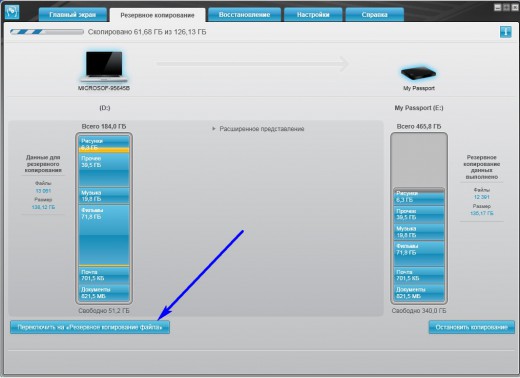Screen dimensions: 520x378
Task: Click the Размер value under Резервное копирование данных выполнено
Action: (481, 213)
